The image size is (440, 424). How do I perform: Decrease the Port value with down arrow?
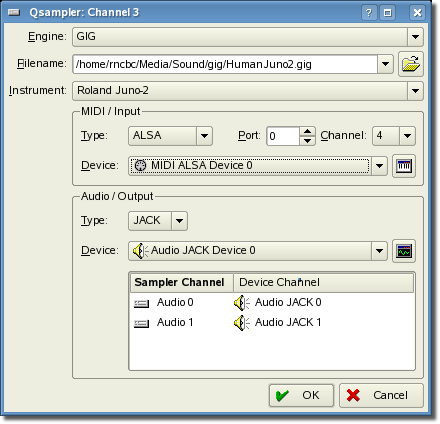coord(307,141)
